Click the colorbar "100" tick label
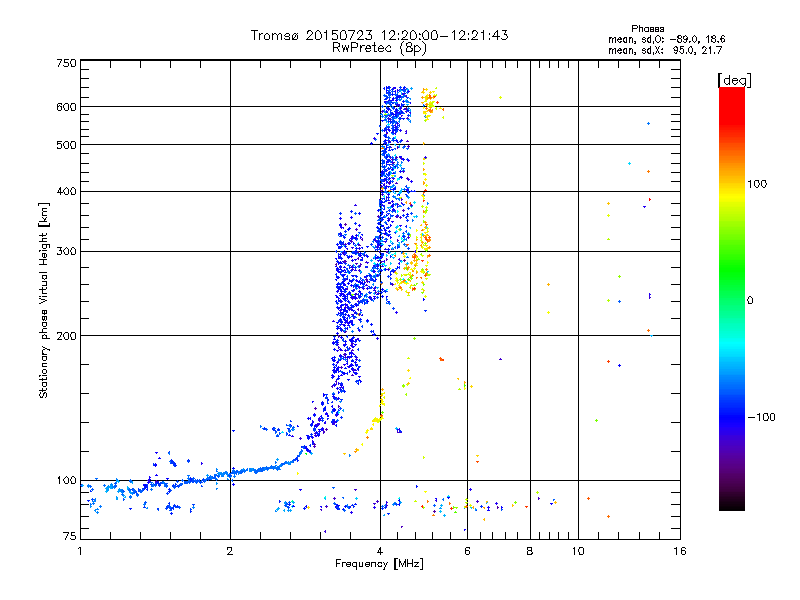 click(757, 184)
